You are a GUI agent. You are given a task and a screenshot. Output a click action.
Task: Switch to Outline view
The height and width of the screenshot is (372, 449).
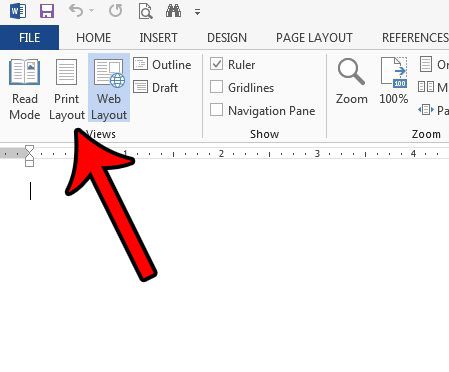pyautogui.click(x=162, y=64)
